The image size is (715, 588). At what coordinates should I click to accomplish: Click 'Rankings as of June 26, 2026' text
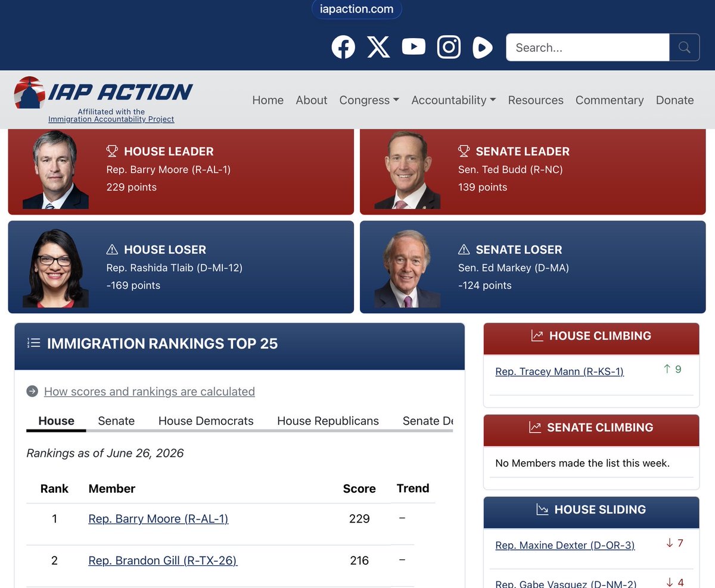(105, 453)
